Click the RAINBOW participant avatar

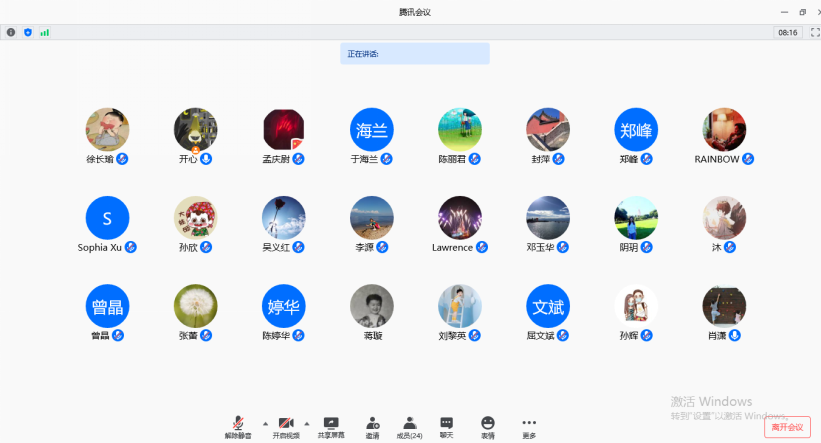[x=724, y=130]
